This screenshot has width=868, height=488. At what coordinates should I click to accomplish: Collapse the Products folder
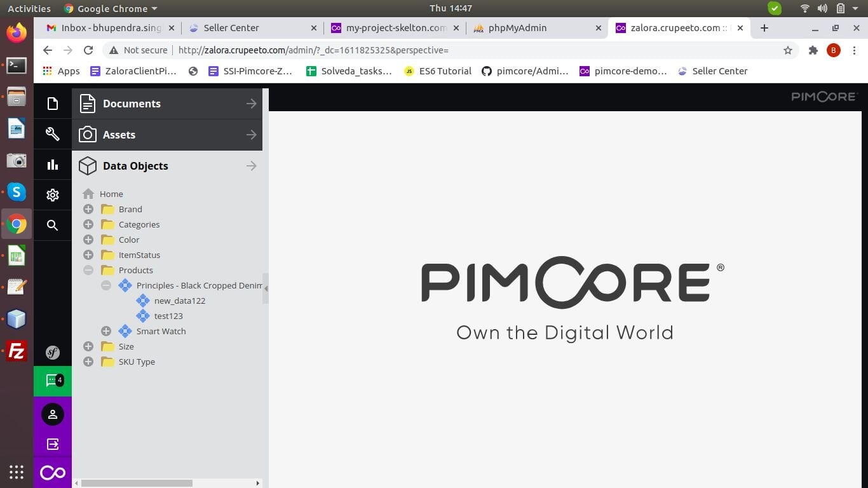[x=88, y=270]
